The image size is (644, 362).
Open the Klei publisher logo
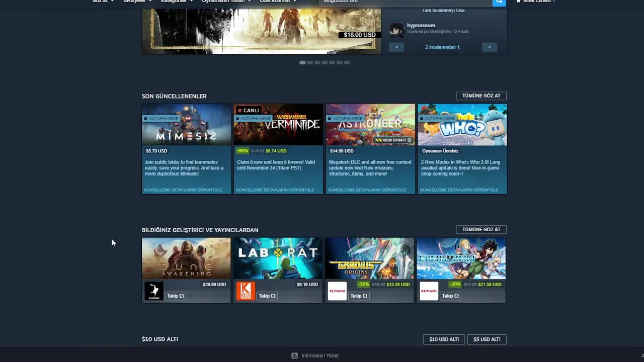coord(246,291)
